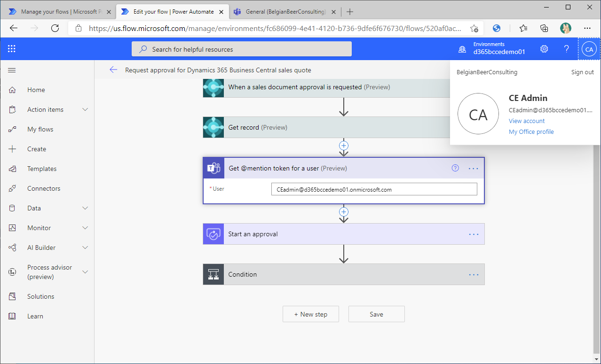Expand the Monitor section in the sidebar

[85, 228]
